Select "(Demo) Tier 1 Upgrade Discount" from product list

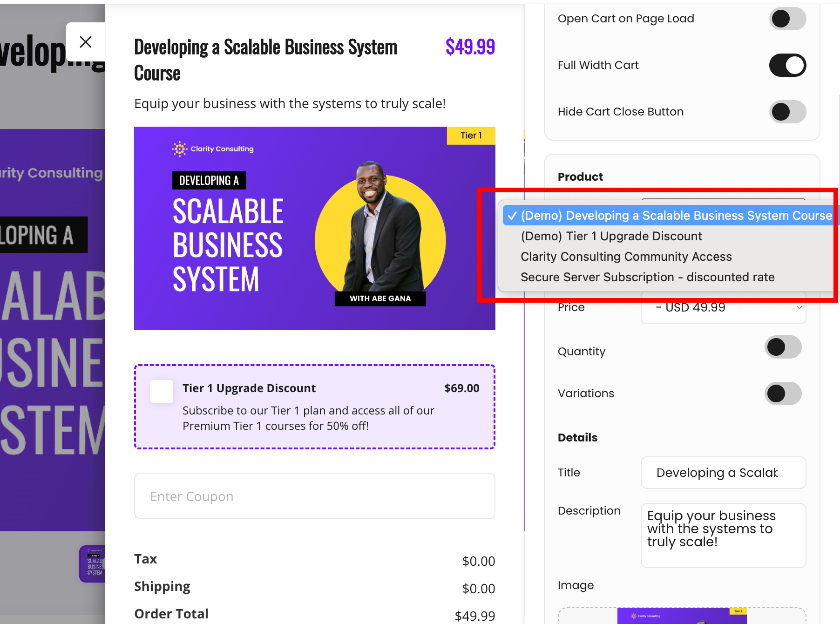click(x=611, y=236)
